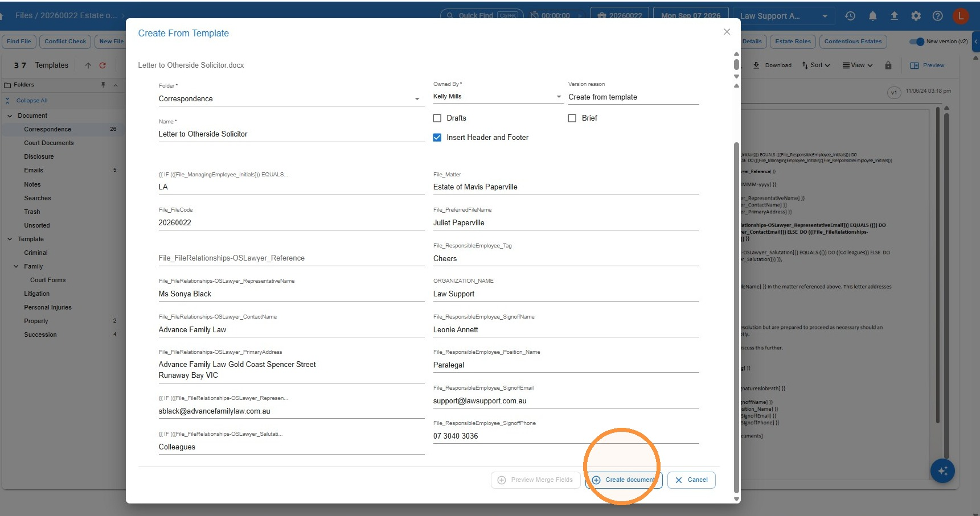Pin the Folders panel

pyautogui.click(x=103, y=85)
